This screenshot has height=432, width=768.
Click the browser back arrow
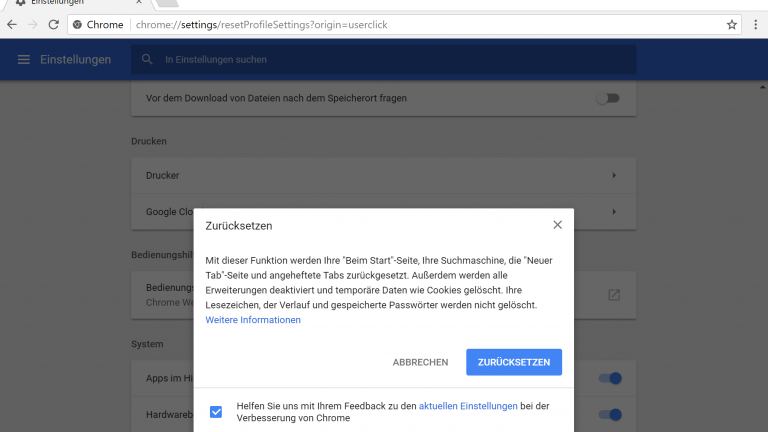pyautogui.click(x=12, y=24)
